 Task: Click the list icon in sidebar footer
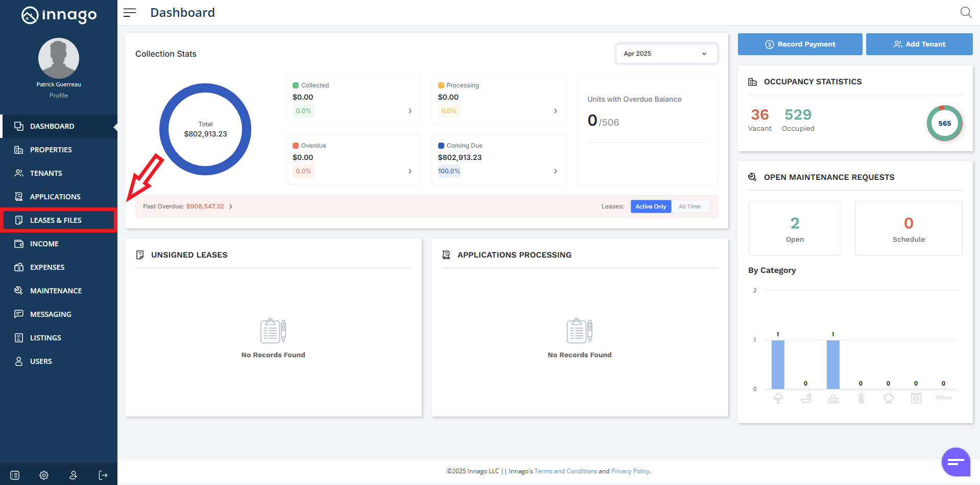[x=15, y=475]
